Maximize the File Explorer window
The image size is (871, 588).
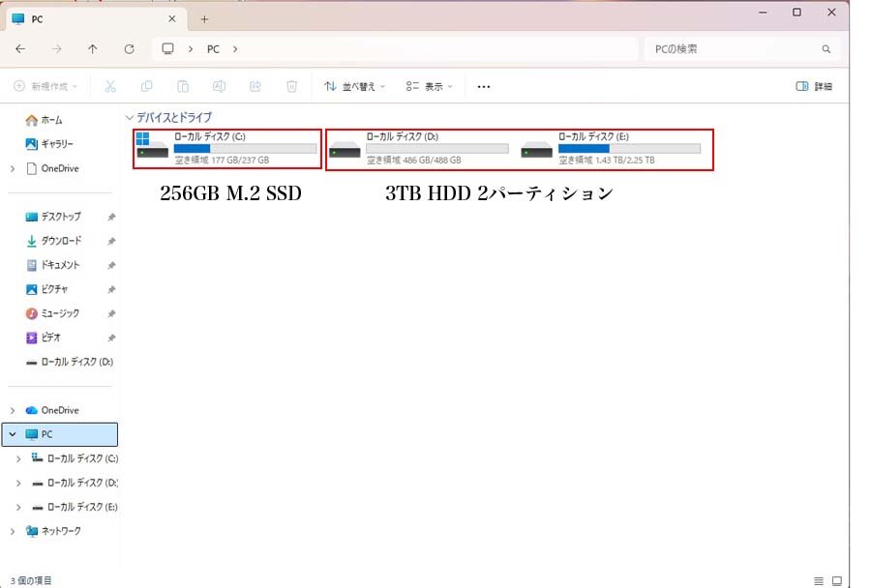pos(796,13)
